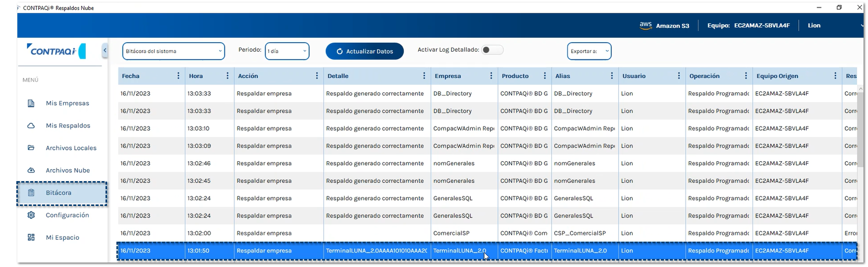Toggle Activar Log Detallado switch
The height and width of the screenshot is (267, 868).
click(492, 50)
